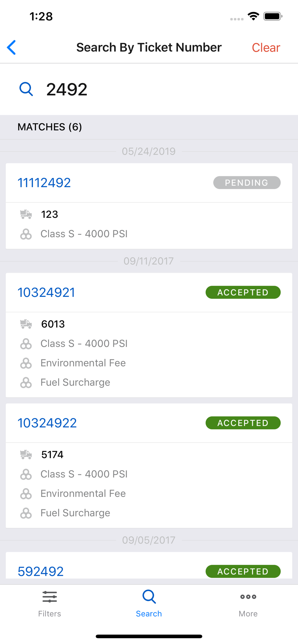The image size is (298, 644).
Task: Tap the ACCEPTED badge on ticket 10324921
Action: pyautogui.click(x=243, y=293)
